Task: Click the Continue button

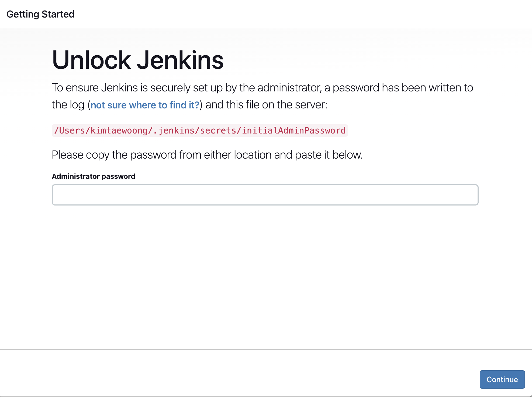Action: pyautogui.click(x=502, y=379)
